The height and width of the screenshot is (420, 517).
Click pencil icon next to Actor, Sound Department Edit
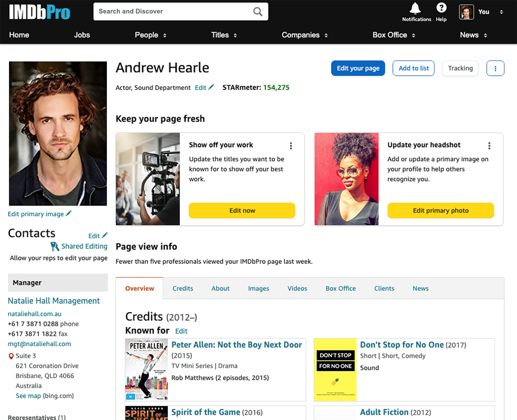[x=211, y=87]
